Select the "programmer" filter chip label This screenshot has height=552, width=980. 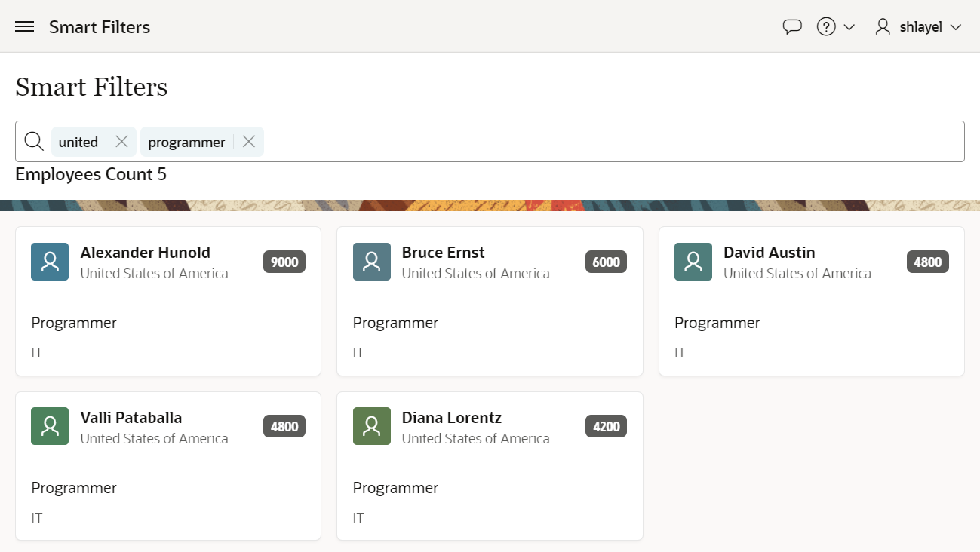186,142
